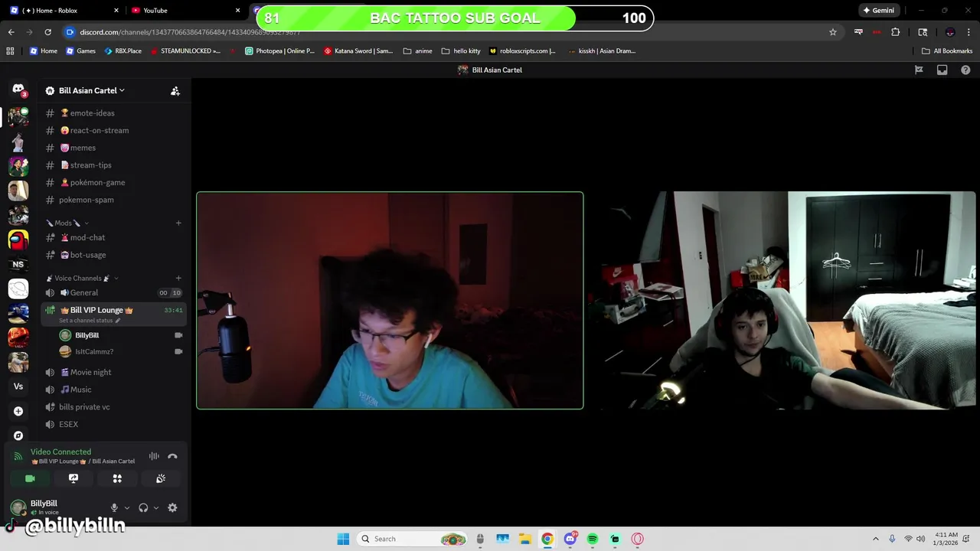
Task: Bookmark this page with star icon
Action: pos(833,32)
